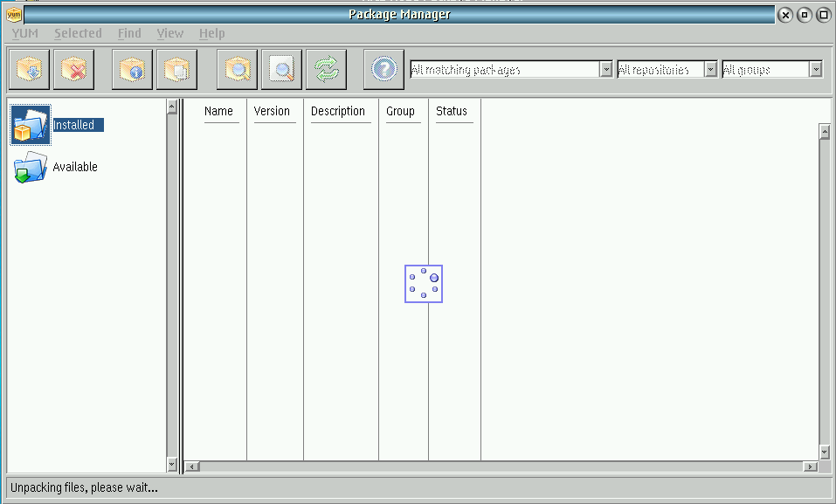The width and height of the screenshot is (836, 504).
Task: Sort by the Group column header
Action: pyautogui.click(x=400, y=111)
